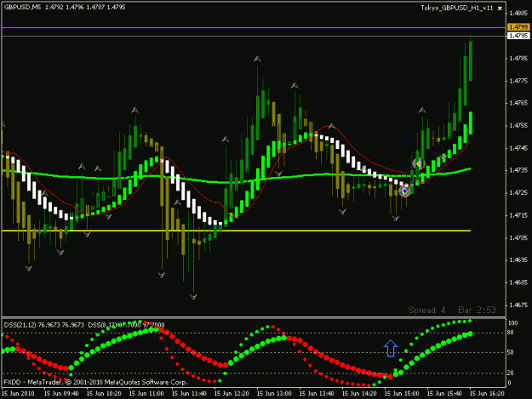Click the 1.4745 price scale label
This screenshot has height=399, width=532.
pyautogui.click(x=518, y=148)
